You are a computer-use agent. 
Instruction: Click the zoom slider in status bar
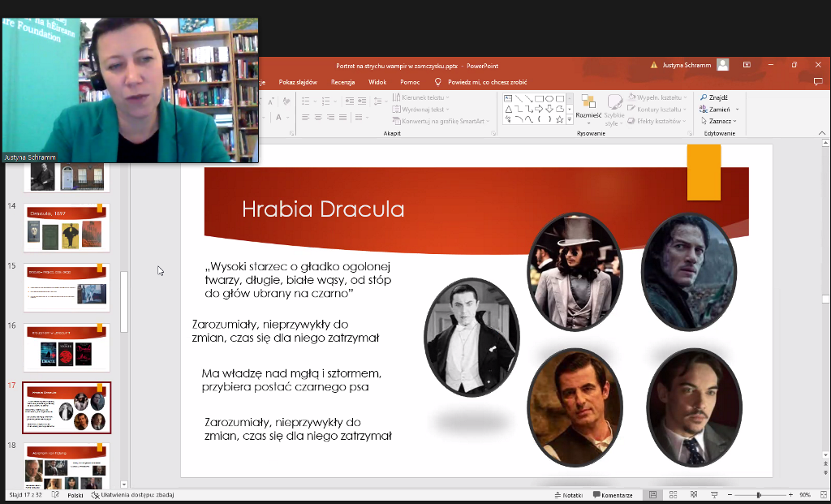click(759, 494)
